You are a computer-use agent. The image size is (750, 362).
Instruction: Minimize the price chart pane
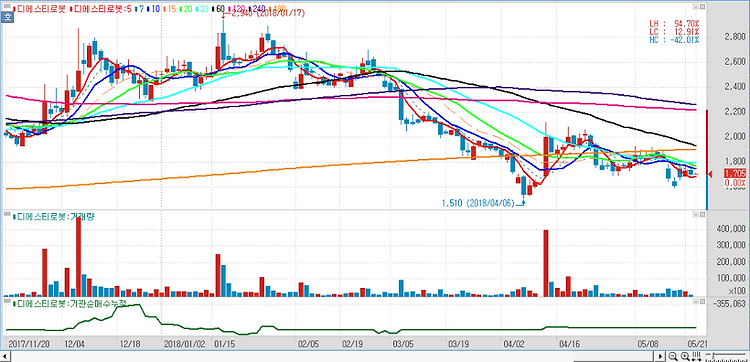click(695, 7)
